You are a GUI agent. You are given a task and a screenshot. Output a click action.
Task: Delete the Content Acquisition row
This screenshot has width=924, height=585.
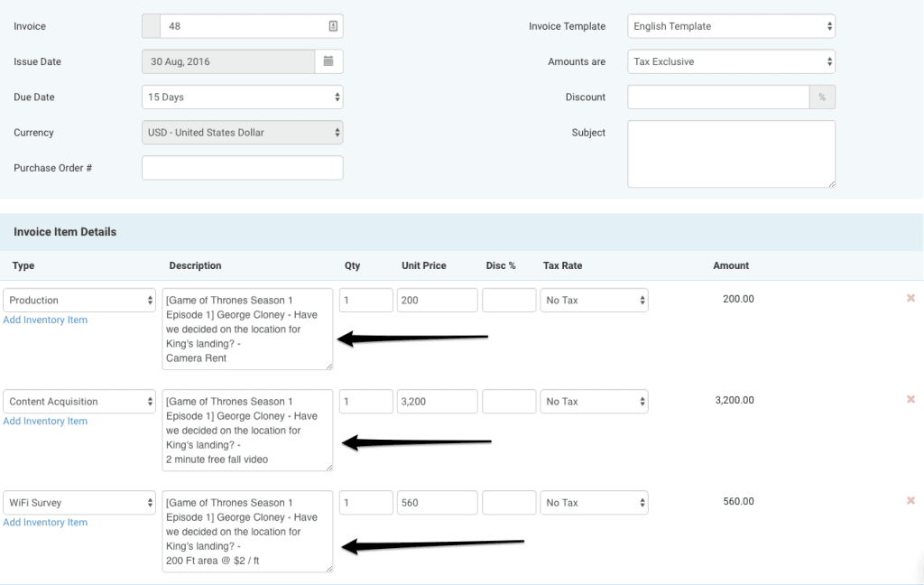click(911, 399)
